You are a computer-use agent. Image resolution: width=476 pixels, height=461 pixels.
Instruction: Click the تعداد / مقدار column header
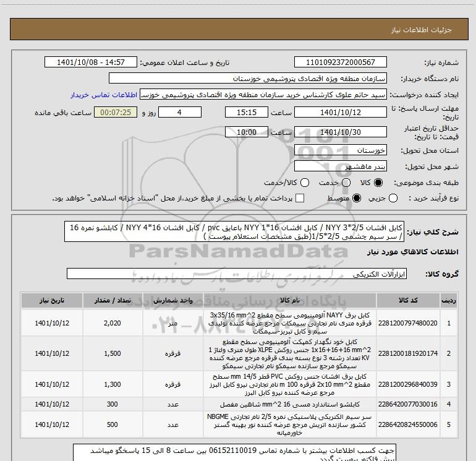[113, 301]
